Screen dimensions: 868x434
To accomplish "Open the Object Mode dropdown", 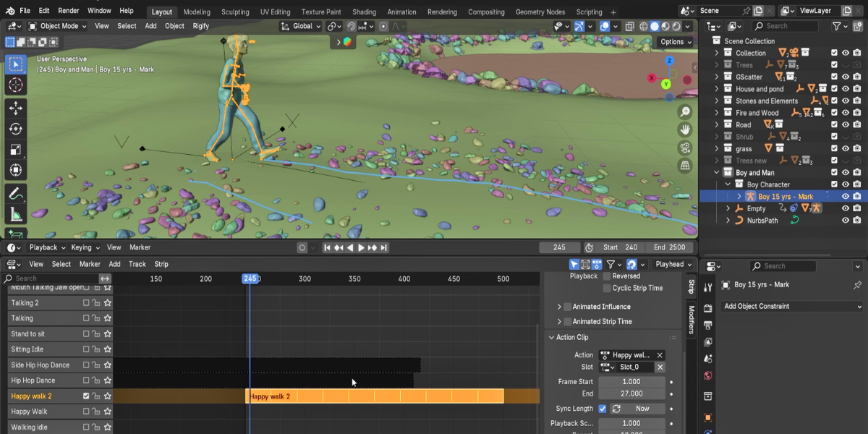I will pos(57,26).
